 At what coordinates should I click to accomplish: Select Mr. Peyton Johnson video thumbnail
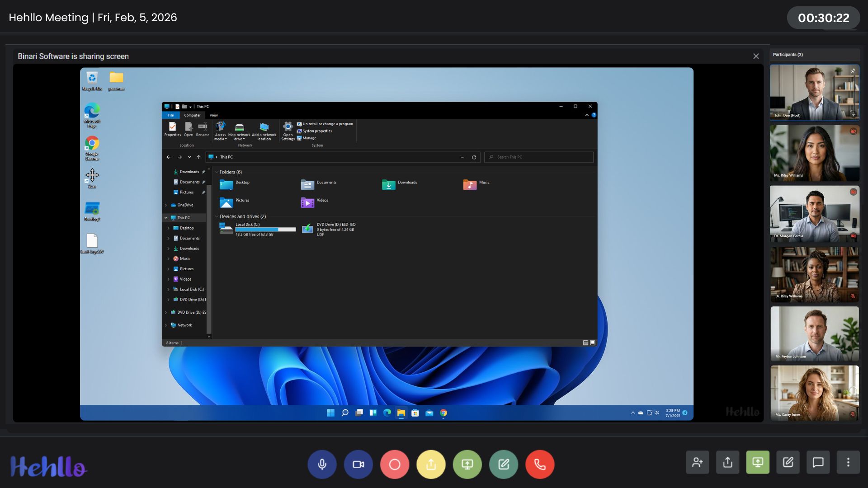[x=815, y=334]
